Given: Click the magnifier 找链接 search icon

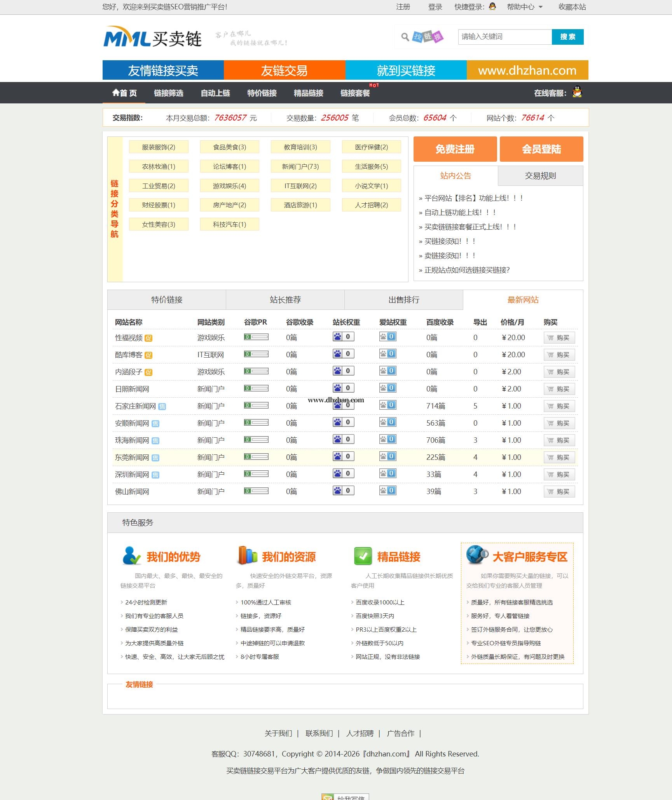Looking at the screenshot, I should (422, 37).
